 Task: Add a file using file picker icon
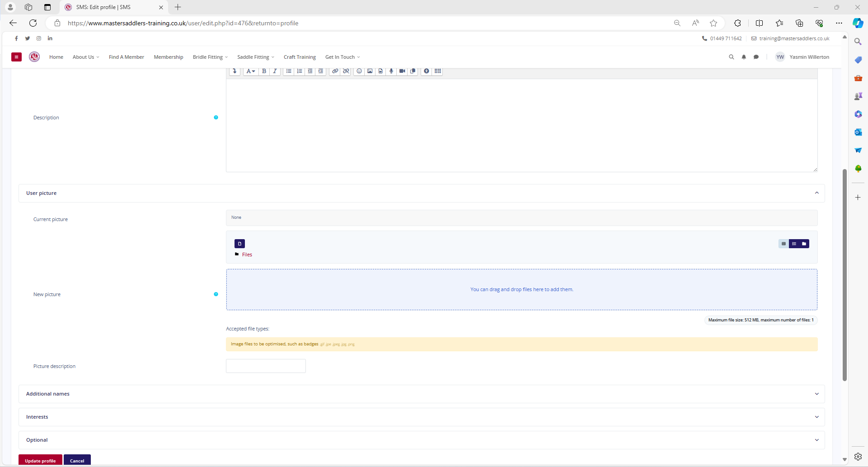(239, 244)
